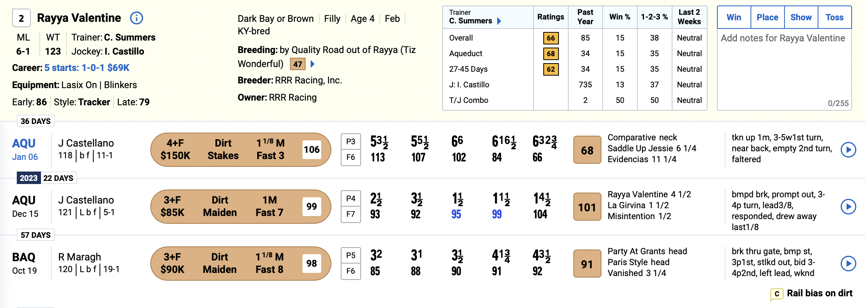868x308 pixels.
Task: Click post position P5 box
Action: click(x=350, y=255)
